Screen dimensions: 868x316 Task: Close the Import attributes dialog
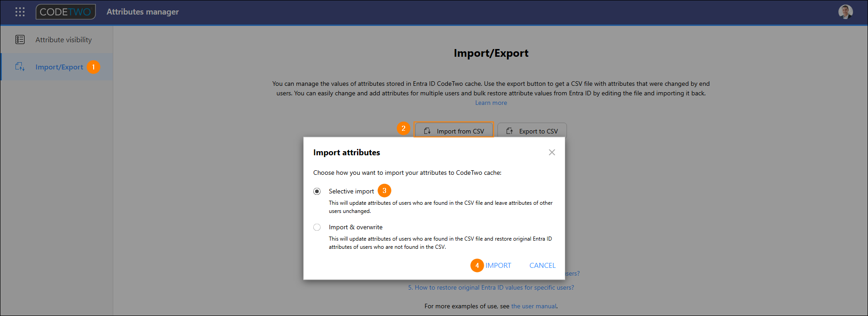552,153
